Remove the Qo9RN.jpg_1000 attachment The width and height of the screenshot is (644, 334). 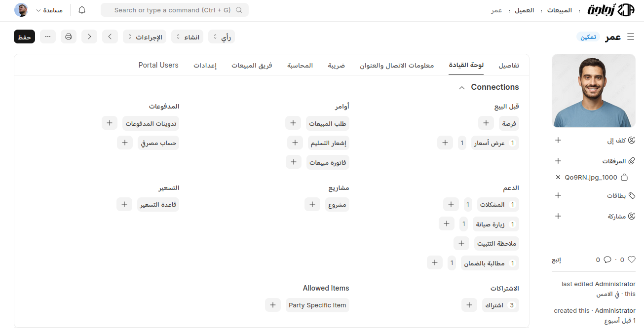click(558, 177)
